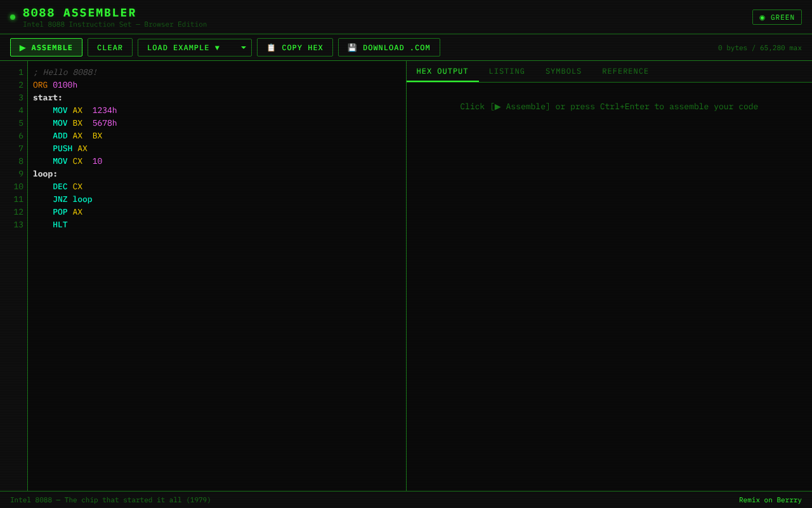Open the Reference tab
Image resolution: width=812 pixels, height=508 pixels.
click(625, 71)
